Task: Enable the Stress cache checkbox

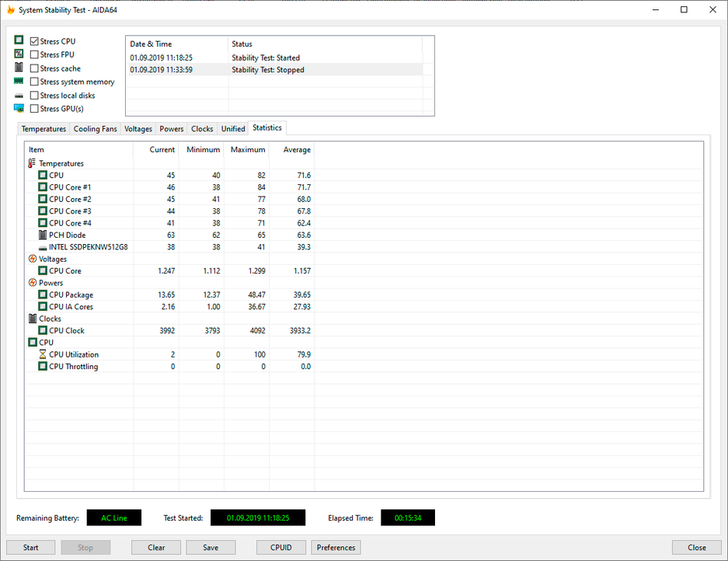Action: [34, 68]
